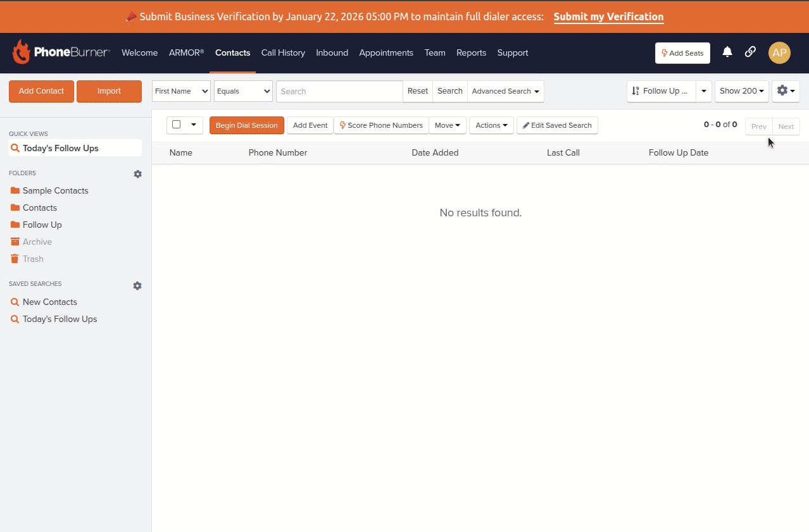Sort by Date Added column header
The height and width of the screenshot is (532, 809).
435,152
